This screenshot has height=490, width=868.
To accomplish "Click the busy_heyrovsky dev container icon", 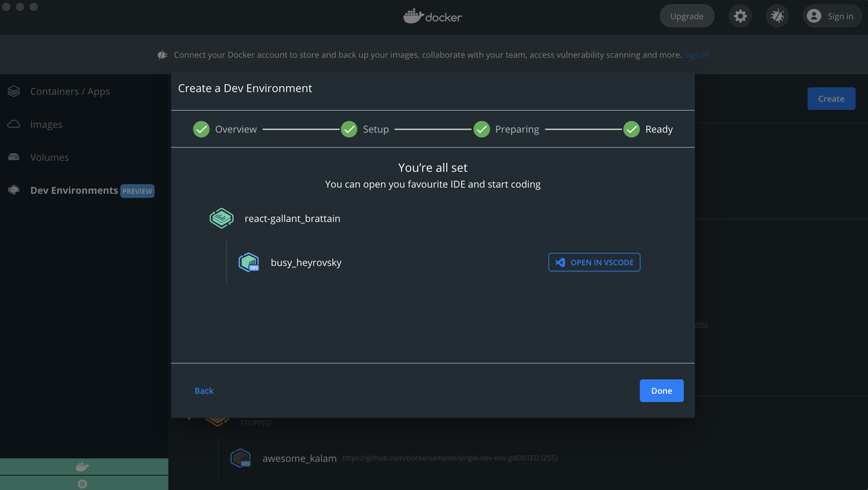I will [x=249, y=263].
